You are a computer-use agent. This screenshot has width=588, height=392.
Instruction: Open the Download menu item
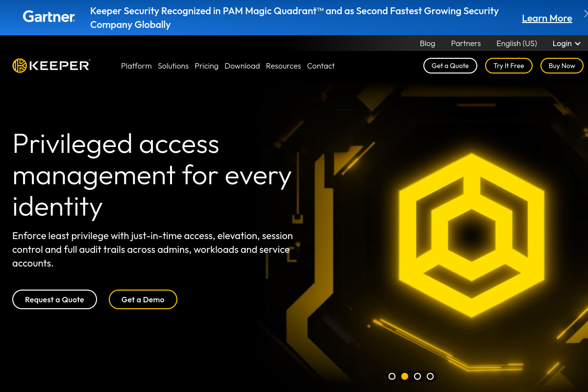tap(242, 66)
